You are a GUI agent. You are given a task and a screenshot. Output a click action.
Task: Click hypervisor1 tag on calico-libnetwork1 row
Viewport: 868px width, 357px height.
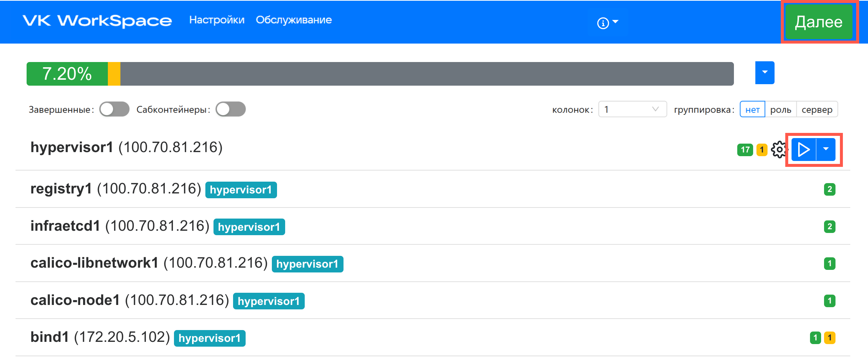tap(307, 264)
